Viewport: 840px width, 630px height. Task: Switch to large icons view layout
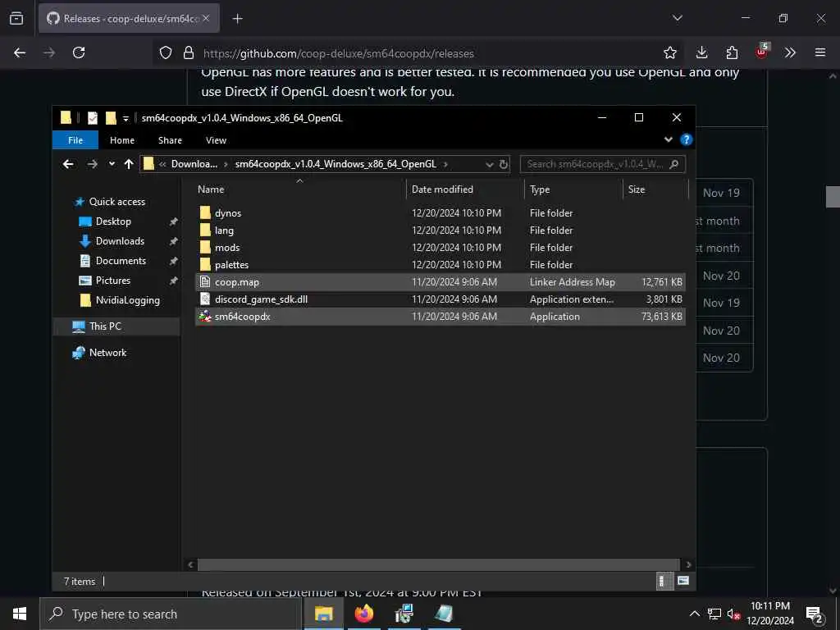coord(683,582)
